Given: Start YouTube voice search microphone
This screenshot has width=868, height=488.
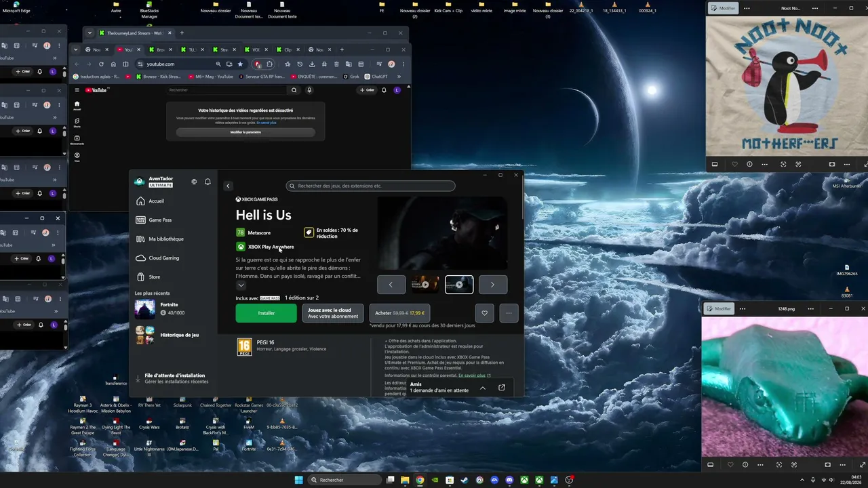Looking at the screenshot, I should (309, 90).
